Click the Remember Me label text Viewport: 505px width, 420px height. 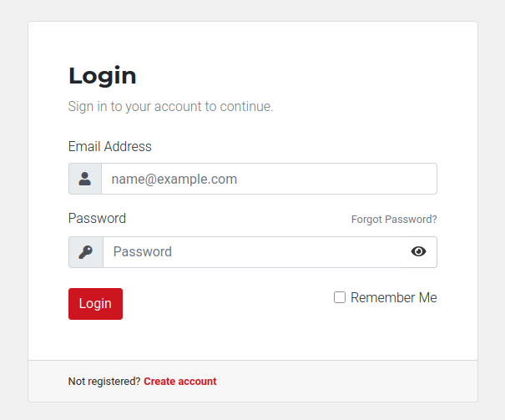click(393, 297)
